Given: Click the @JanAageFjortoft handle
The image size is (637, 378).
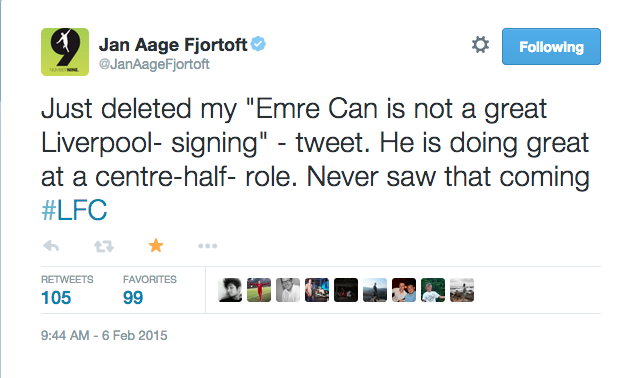Looking at the screenshot, I should pyautogui.click(x=154, y=64).
